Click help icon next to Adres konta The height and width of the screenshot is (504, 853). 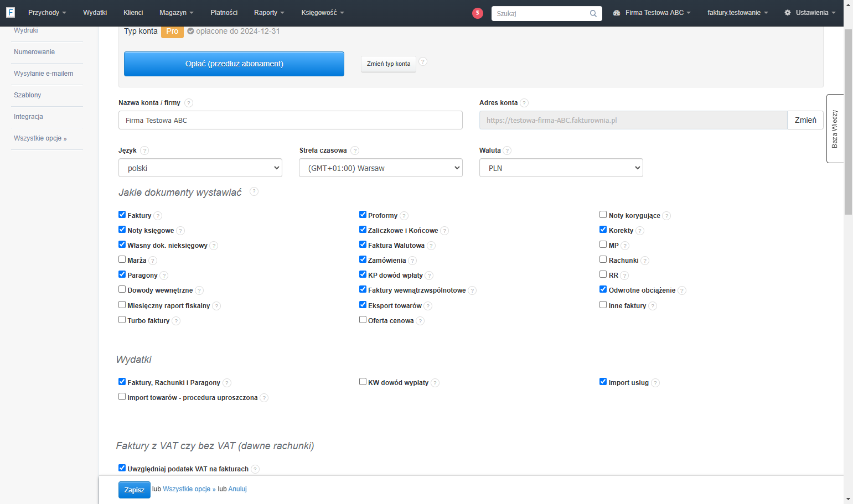click(524, 103)
